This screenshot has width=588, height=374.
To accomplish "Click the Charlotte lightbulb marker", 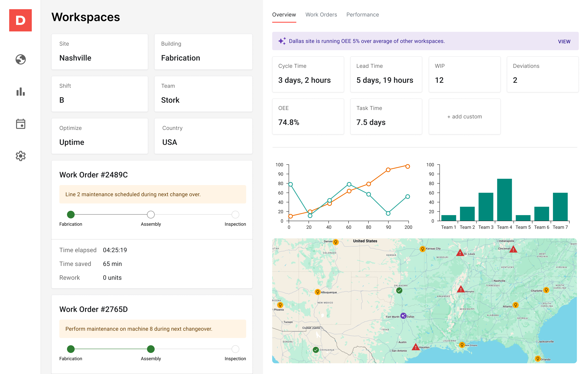I will click(546, 290).
